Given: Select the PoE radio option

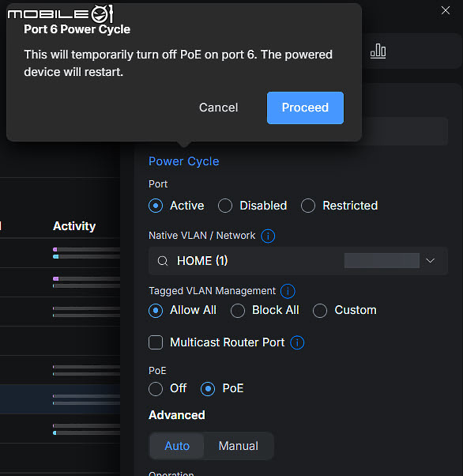Looking at the screenshot, I should tap(208, 389).
